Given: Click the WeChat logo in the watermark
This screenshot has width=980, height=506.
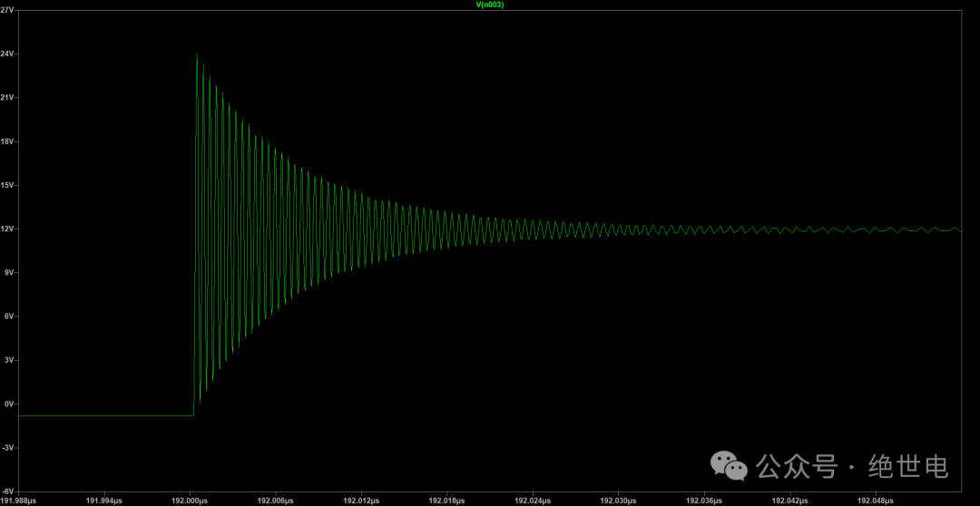Looking at the screenshot, I should (730, 466).
